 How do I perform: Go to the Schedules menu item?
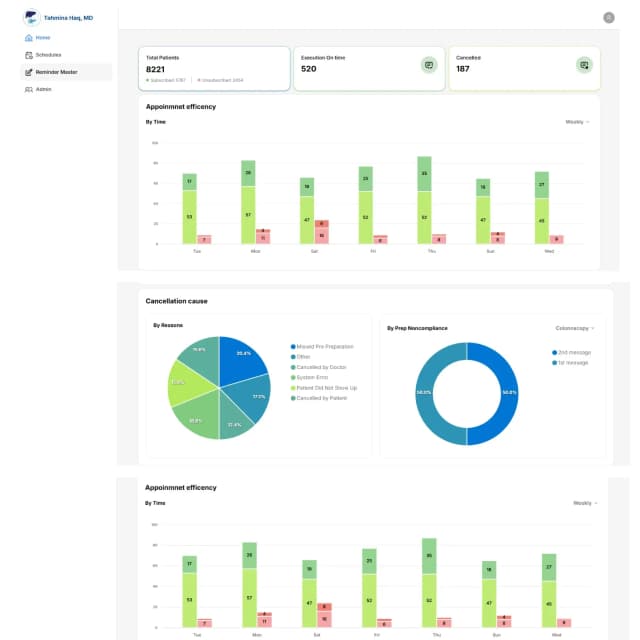click(x=48, y=55)
